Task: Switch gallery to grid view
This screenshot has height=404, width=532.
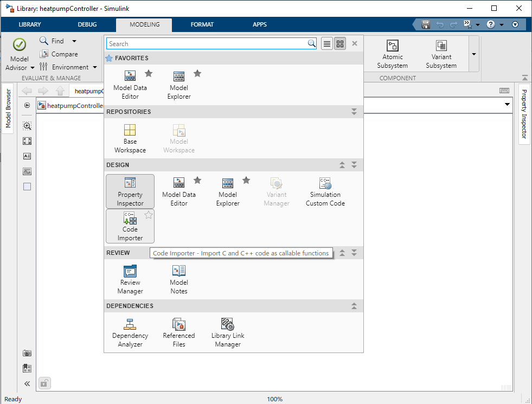Action: coord(340,44)
